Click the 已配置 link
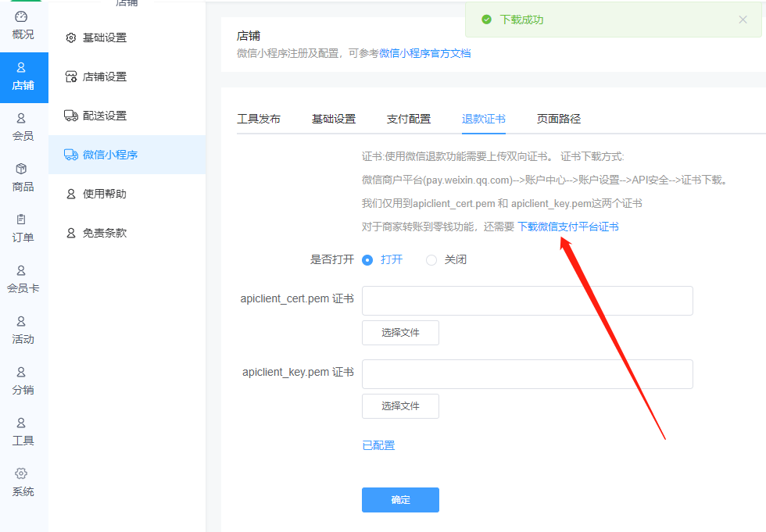This screenshot has height=532, width=766. pos(378,445)
